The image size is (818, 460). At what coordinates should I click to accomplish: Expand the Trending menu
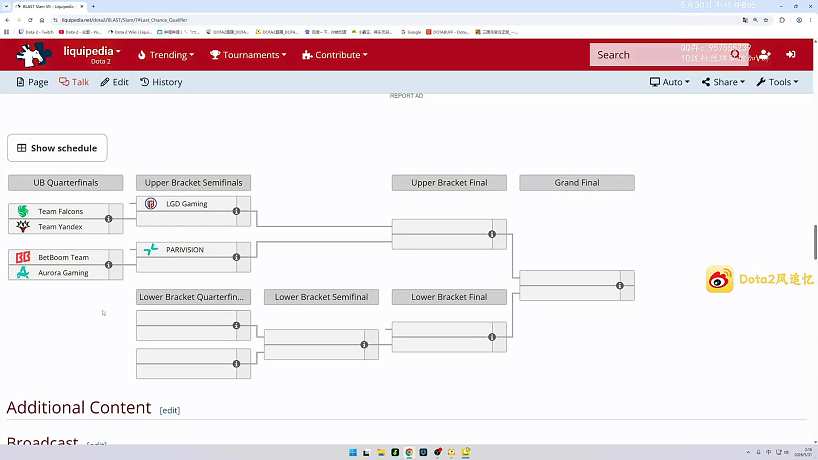[x=166, y=55]
